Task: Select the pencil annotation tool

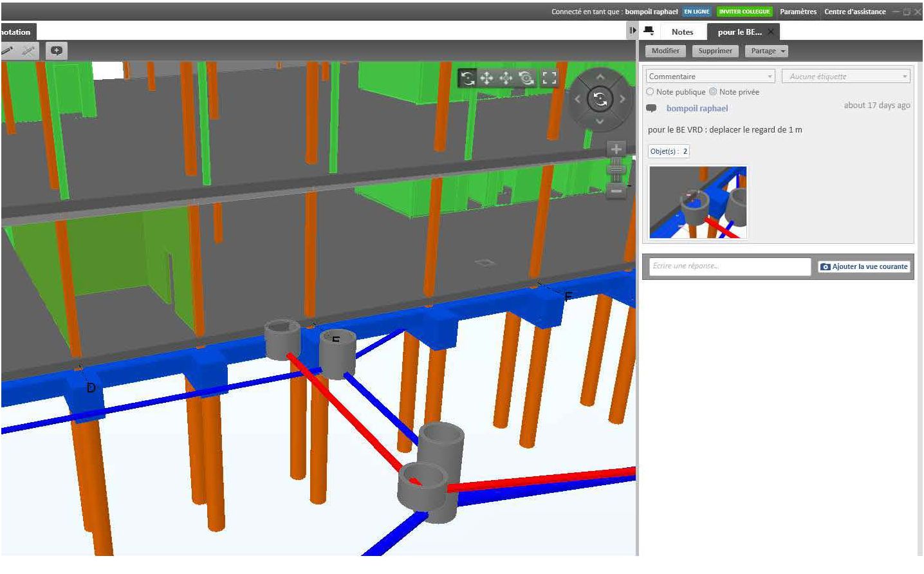Action: (x=8, y=51)
